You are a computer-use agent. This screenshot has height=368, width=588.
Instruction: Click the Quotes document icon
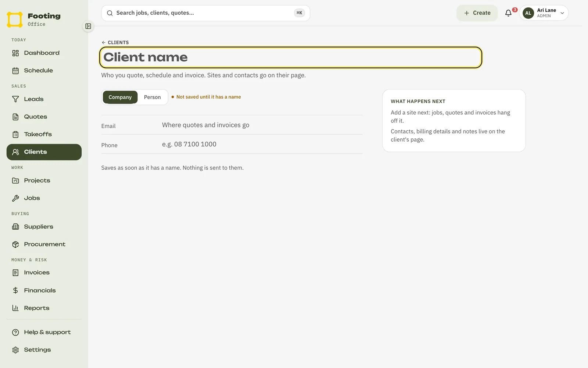(15, 117)
